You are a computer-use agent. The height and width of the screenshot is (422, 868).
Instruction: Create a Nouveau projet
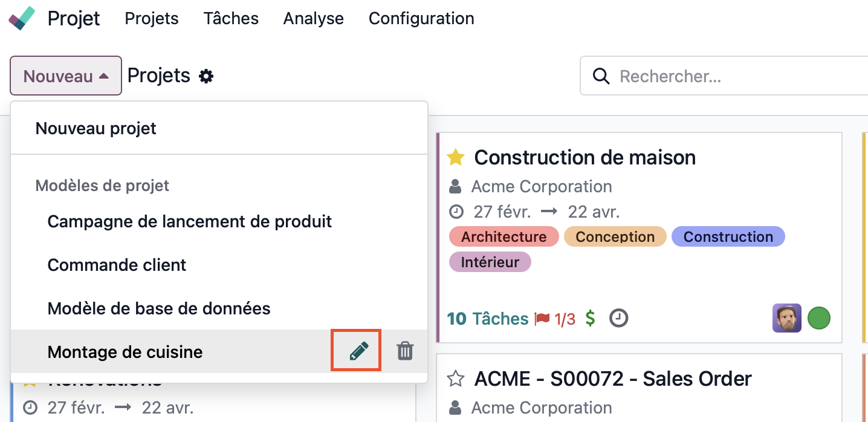point(96,128)
